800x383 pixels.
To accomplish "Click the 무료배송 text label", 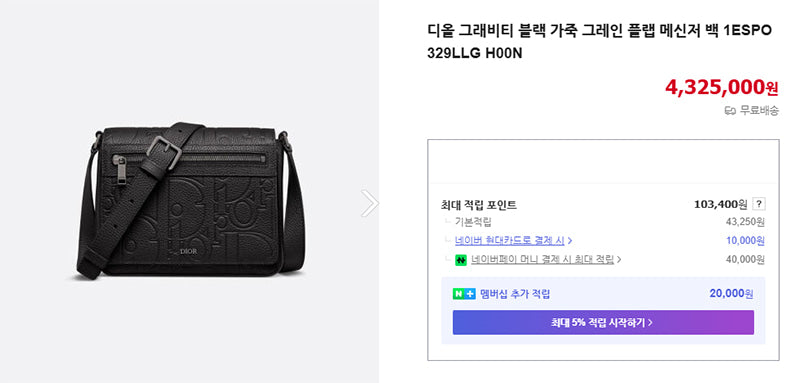I will point(759,110).
